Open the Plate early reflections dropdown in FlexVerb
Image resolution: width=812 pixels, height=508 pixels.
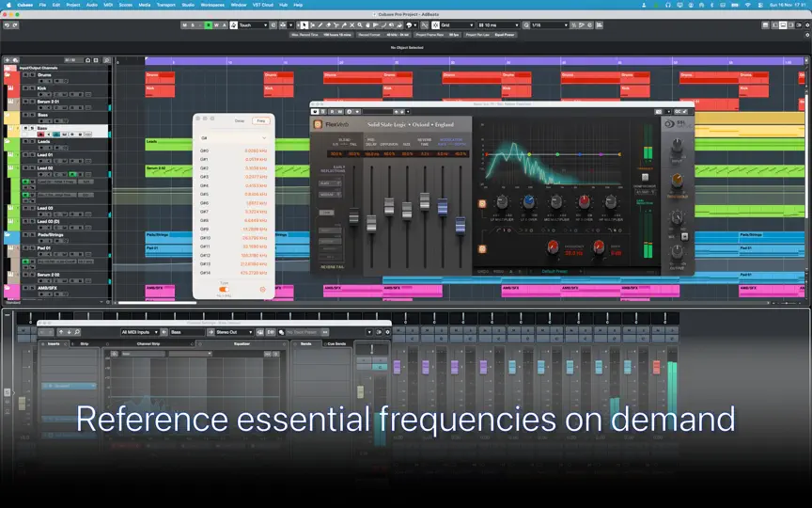tap(329, 183)
